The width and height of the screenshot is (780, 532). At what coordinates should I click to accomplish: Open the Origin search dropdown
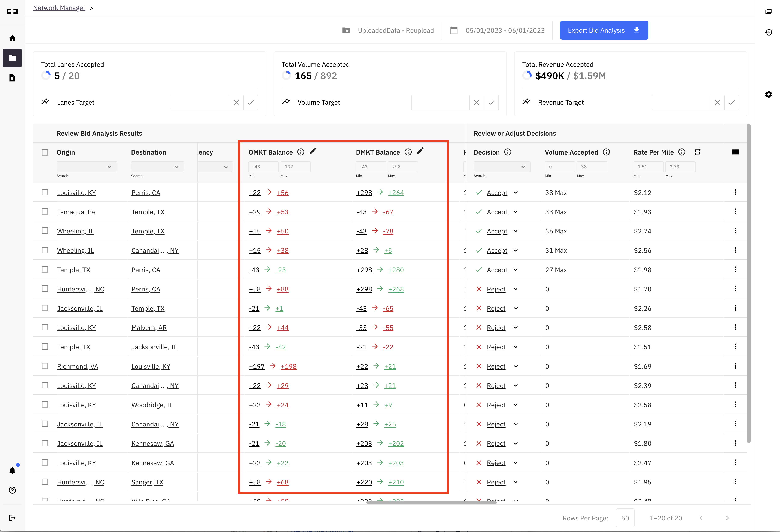87,167
